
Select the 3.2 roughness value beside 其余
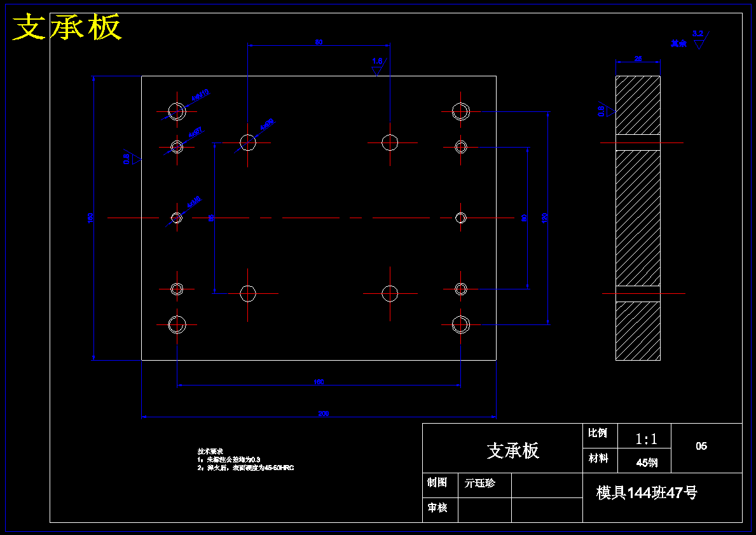click(x=698, y=34)
